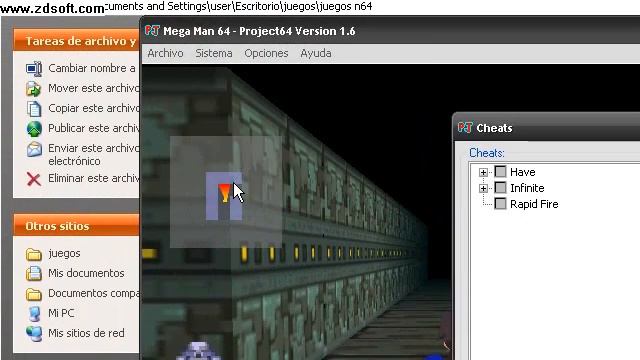Open the Mi PC link
The width and height of the screenshot is (640, 360).
pos(61,313)
